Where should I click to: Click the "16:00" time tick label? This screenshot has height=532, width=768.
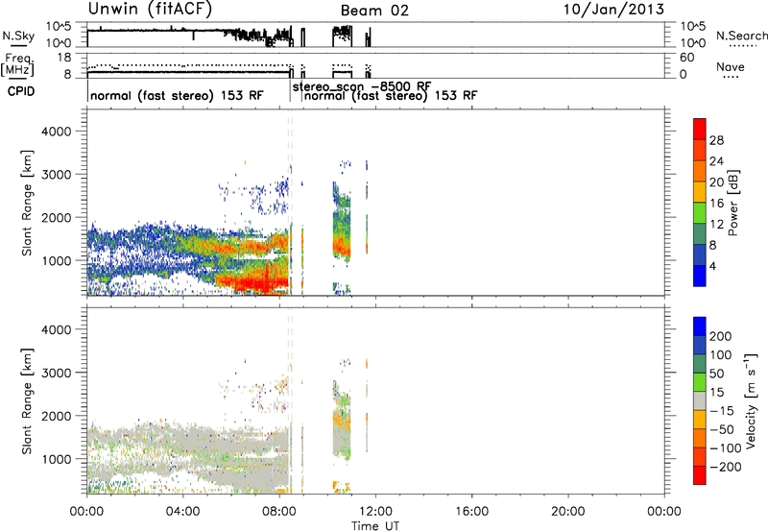click(x=471, y=512)
